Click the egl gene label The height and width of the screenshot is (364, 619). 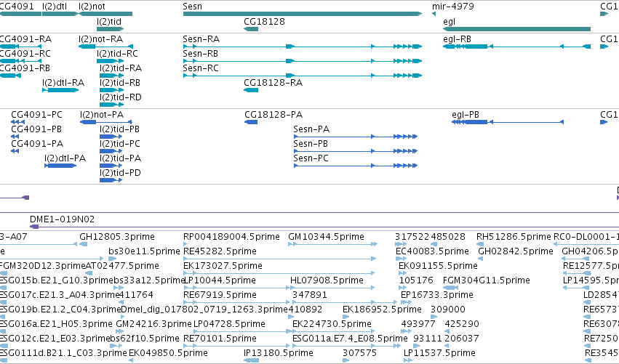pos(450,22)
